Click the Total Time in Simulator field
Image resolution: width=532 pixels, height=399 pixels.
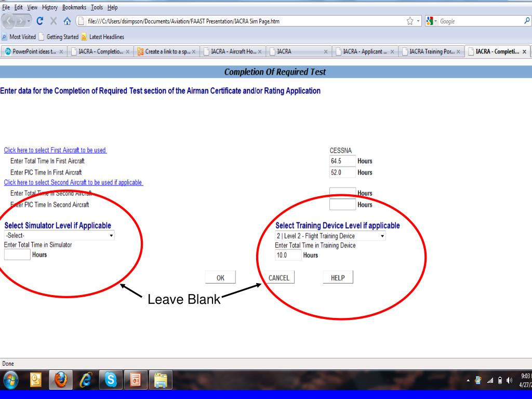click(17, 255)
